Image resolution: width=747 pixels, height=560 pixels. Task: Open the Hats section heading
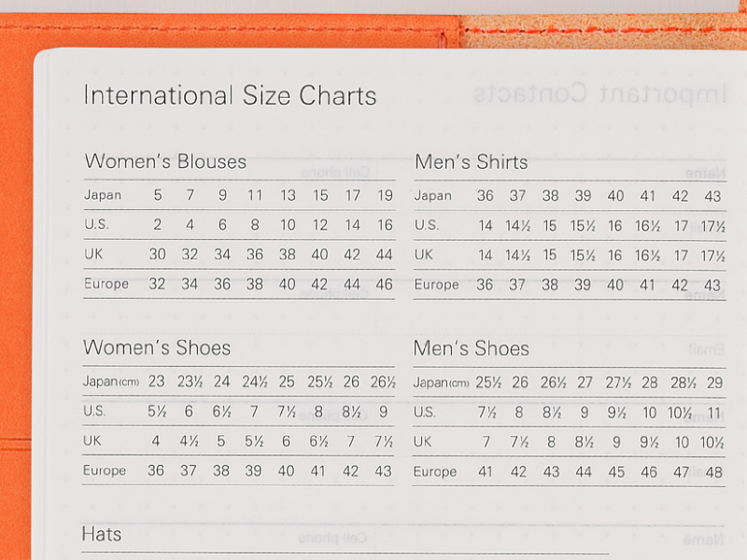[102, 535]
